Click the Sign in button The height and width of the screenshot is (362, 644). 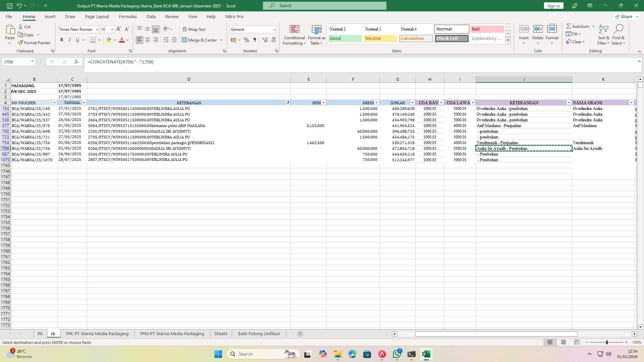click(x=553, y=6)
